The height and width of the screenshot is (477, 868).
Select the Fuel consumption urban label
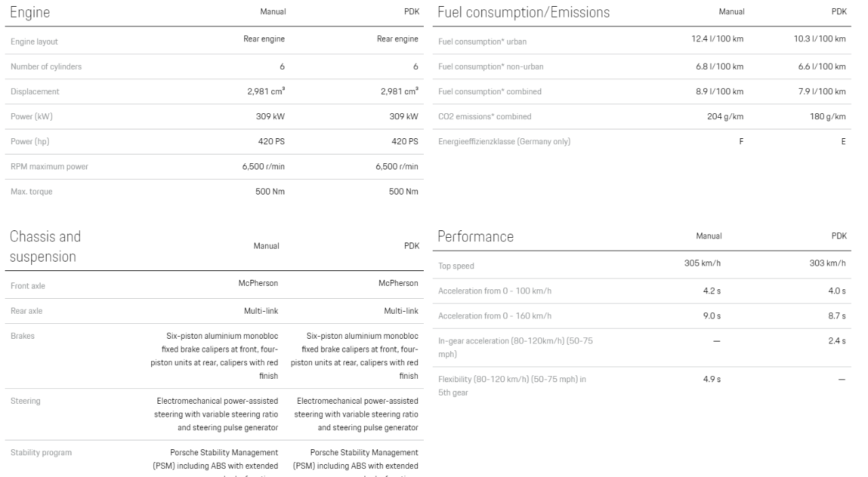pyautogui.click(x=482, y=41)
